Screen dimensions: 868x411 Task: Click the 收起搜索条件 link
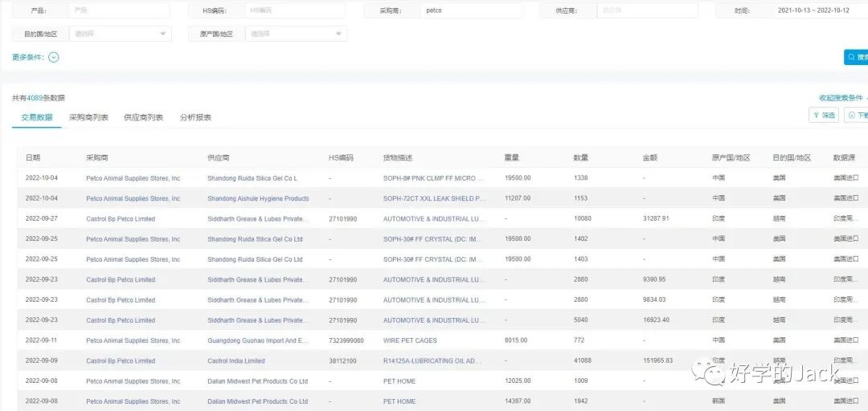click(841, 98)
